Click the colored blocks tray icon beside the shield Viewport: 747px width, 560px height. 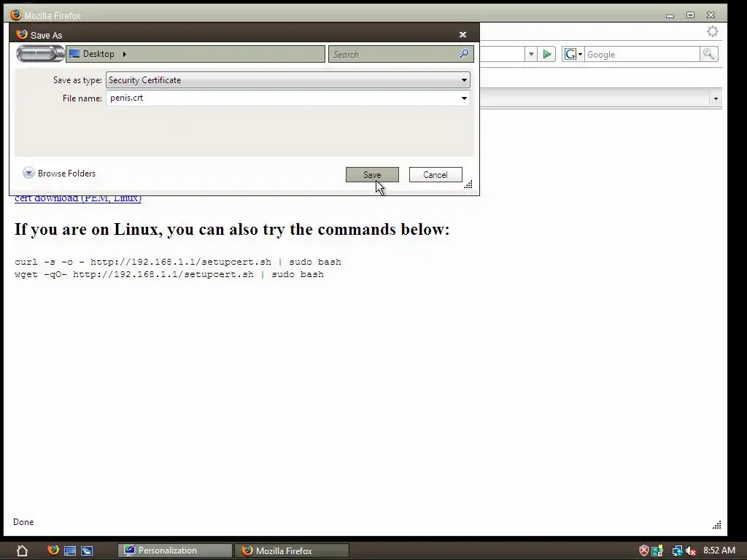tap(657, 551)
